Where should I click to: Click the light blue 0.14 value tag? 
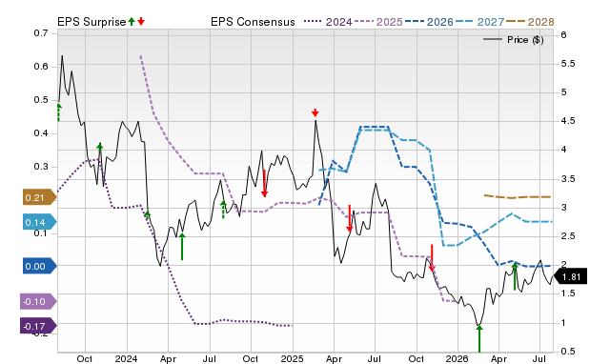[39, 222]
